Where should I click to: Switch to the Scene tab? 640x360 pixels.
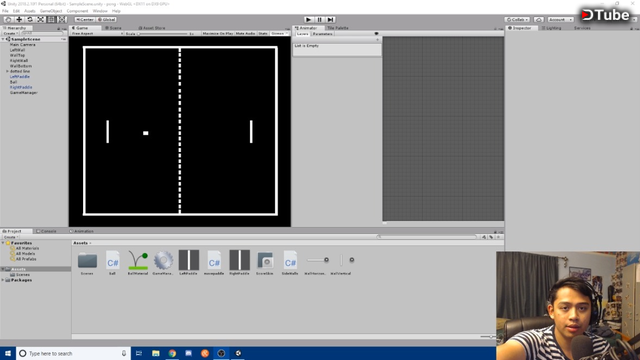(x=113, y=28)
